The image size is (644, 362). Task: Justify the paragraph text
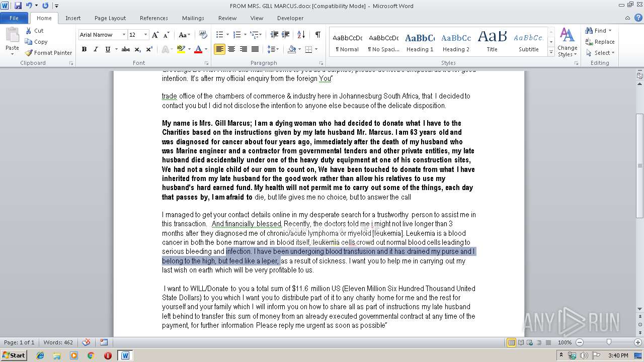coord(255,49)
